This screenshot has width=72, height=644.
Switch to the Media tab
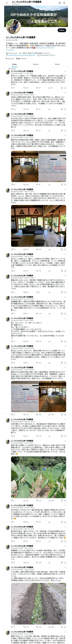coord(57,64)
